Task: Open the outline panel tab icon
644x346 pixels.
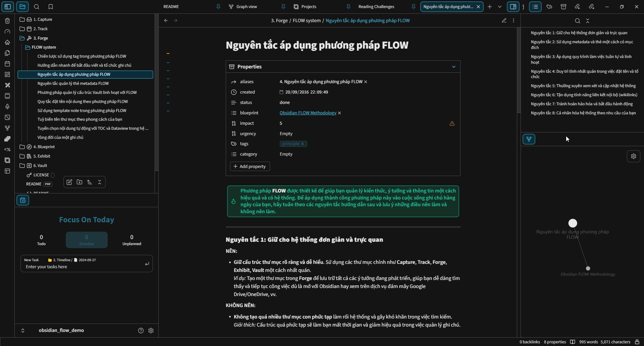Action: tap(535, 7)
